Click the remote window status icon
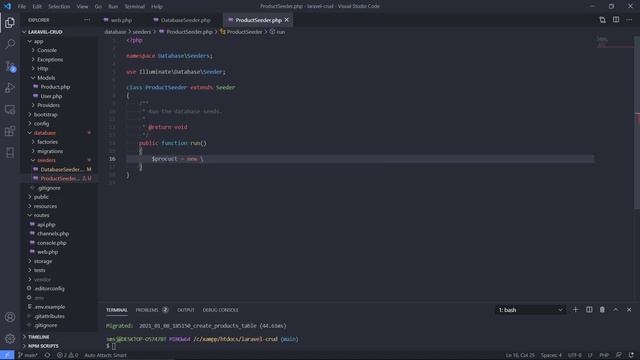 click(7, 355)
